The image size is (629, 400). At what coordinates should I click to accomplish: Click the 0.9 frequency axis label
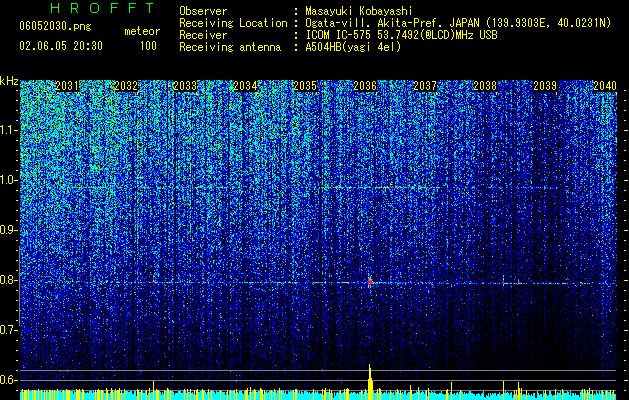click(9, 230)
